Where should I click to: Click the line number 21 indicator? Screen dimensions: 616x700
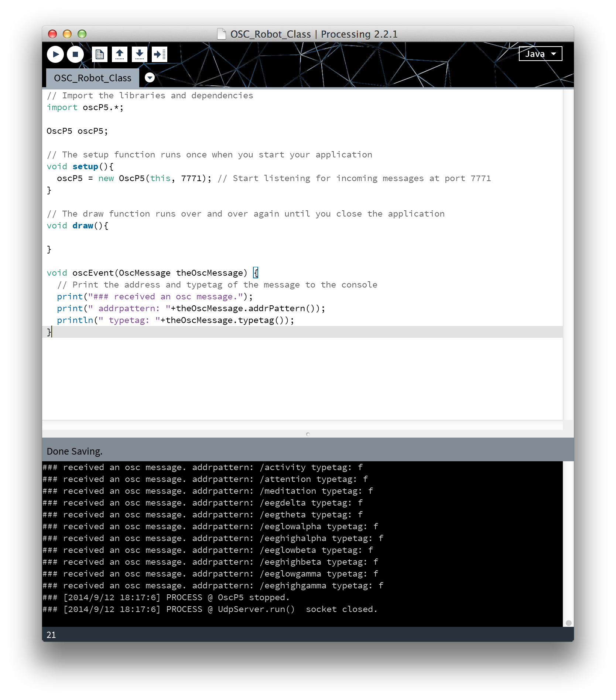pos(51,635)
